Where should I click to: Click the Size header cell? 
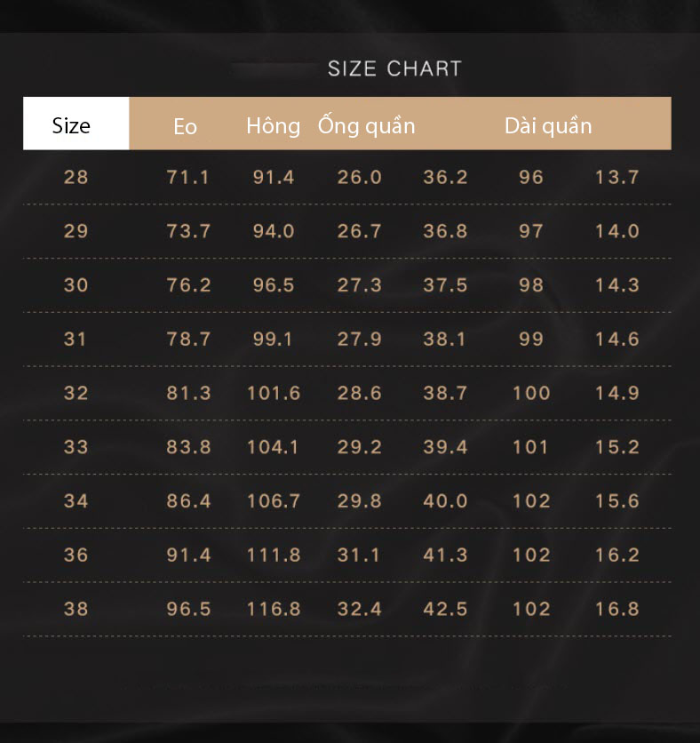click(x=76, y=124)
